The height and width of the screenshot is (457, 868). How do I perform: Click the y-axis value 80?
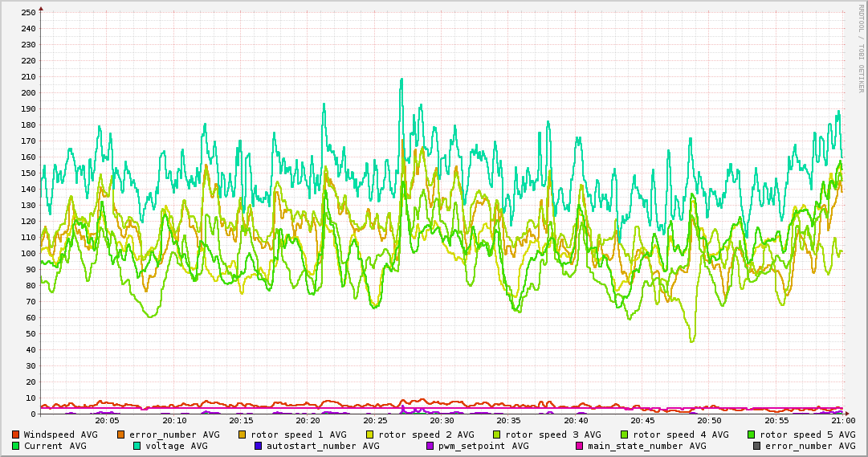31,285
